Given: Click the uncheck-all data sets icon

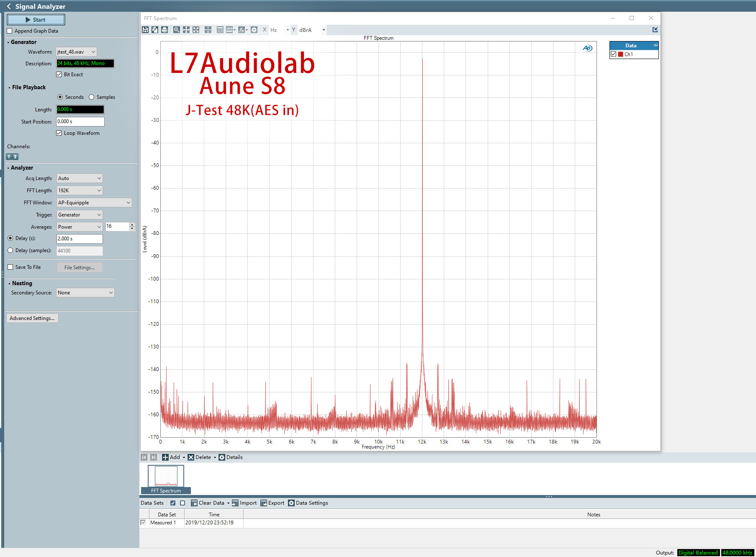Looking at the screenshot, I should tap(183, 503).
